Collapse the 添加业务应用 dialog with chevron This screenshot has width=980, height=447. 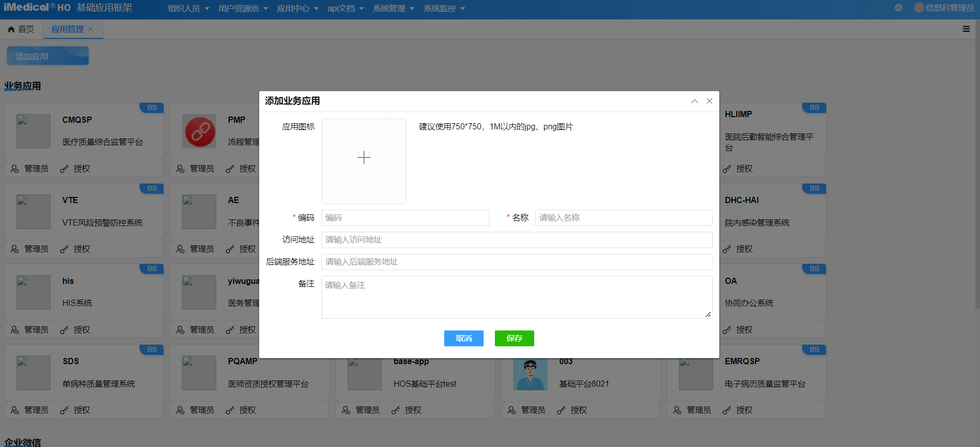pos(694,101)
